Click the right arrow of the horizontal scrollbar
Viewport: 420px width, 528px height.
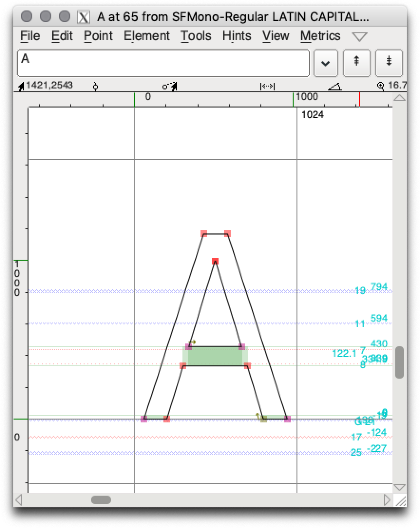(388, 500)
